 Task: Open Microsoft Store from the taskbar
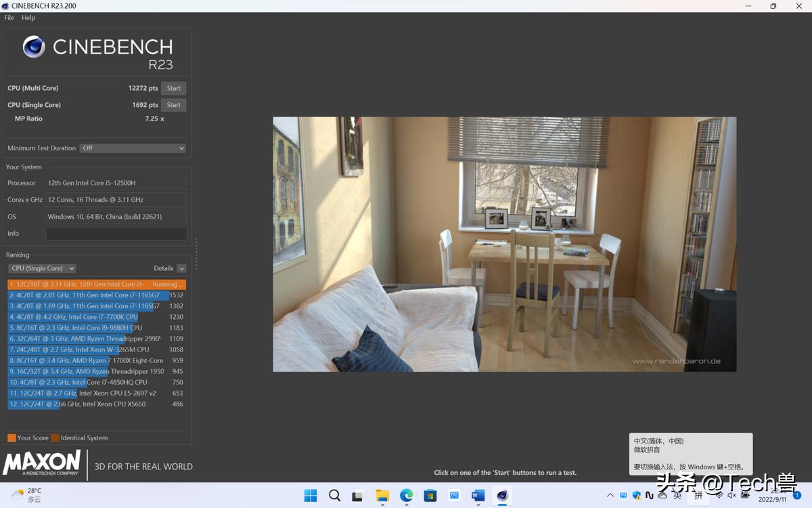click(430, 496)
